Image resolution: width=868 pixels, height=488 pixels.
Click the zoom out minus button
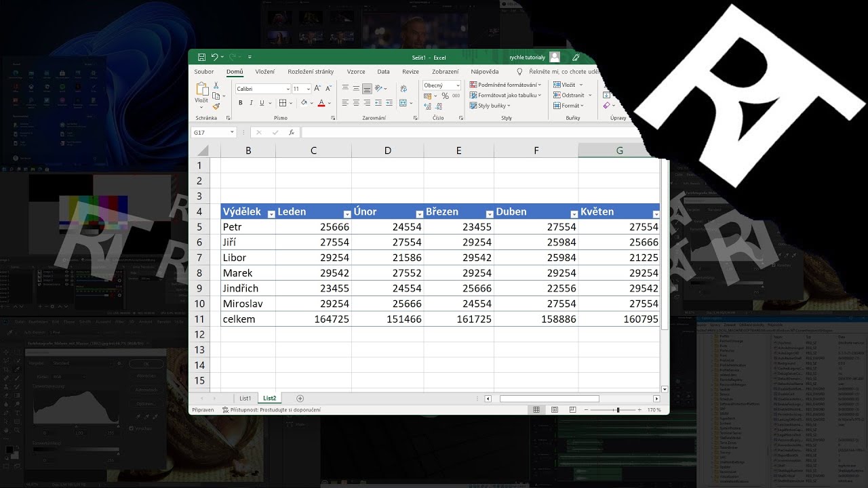pyautogui.click(x=586, y=410)
